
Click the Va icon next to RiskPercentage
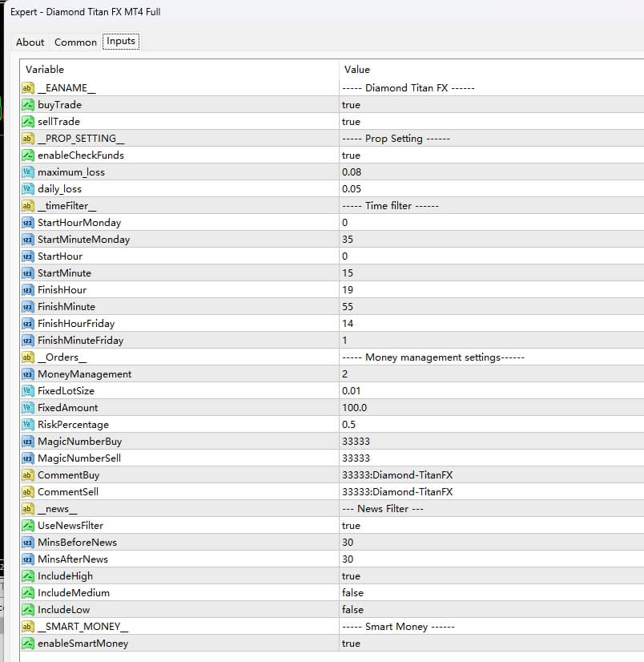coord(26,424)
